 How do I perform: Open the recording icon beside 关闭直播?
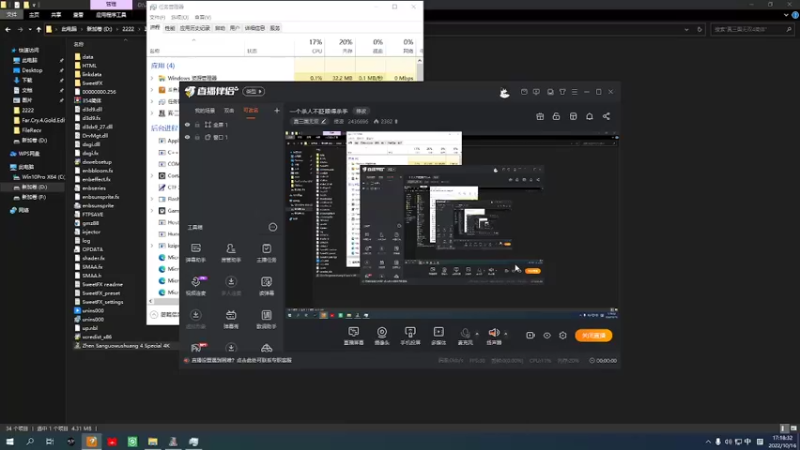530,335
